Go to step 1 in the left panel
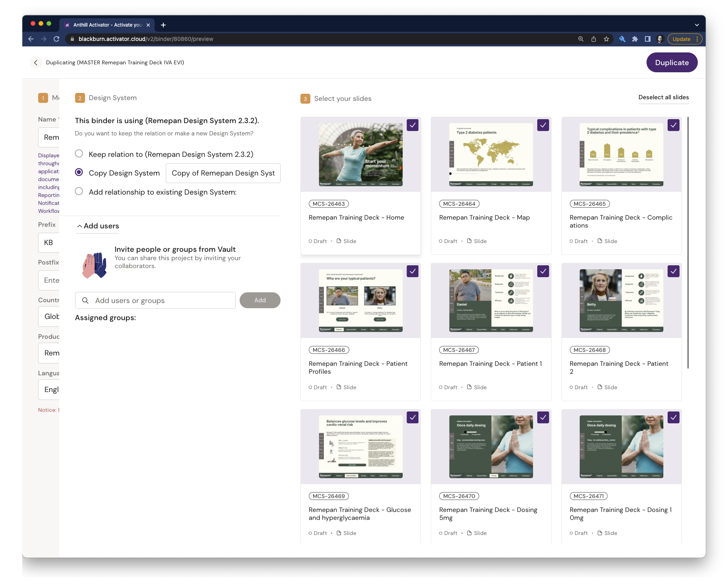Viewport: 728px width, 587px height. point(43,98)
